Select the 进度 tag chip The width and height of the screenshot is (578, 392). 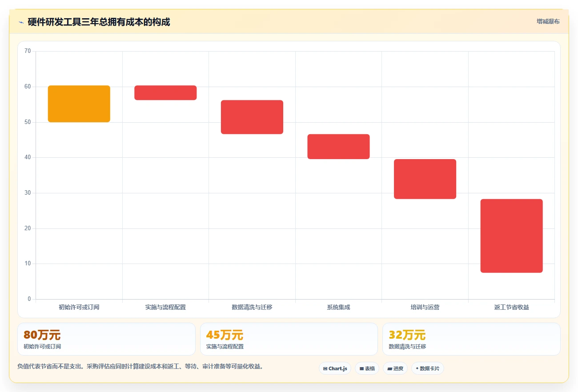point(395,368)
